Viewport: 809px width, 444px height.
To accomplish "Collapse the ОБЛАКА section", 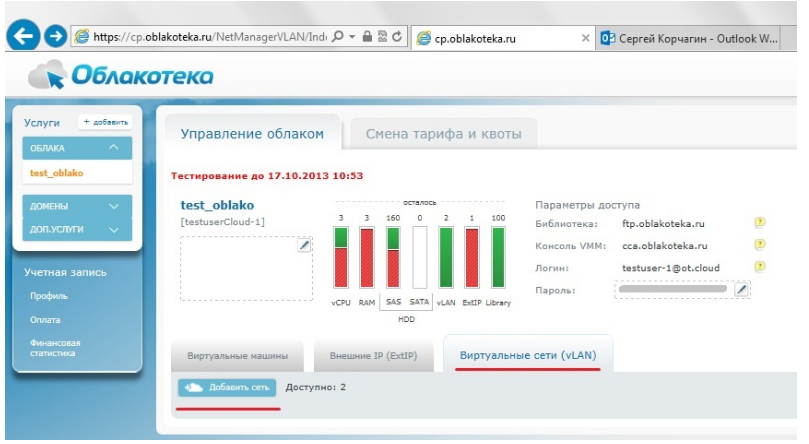I will 77,148.
